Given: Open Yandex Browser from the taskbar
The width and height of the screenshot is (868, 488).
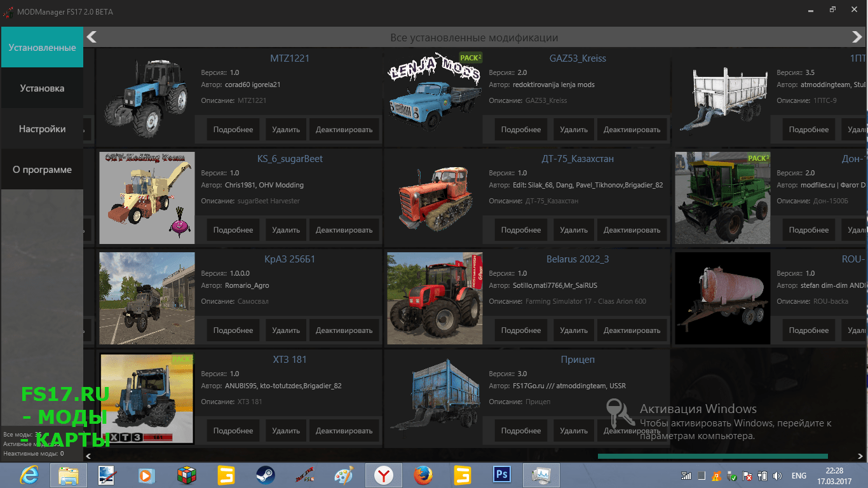Looking at the screenshot, I should tap(383, 475).
